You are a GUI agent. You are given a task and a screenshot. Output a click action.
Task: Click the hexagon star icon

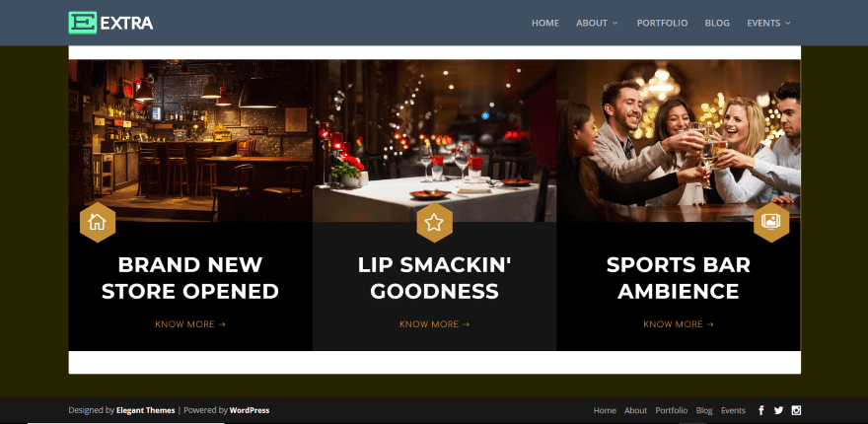tap(435, 223)
